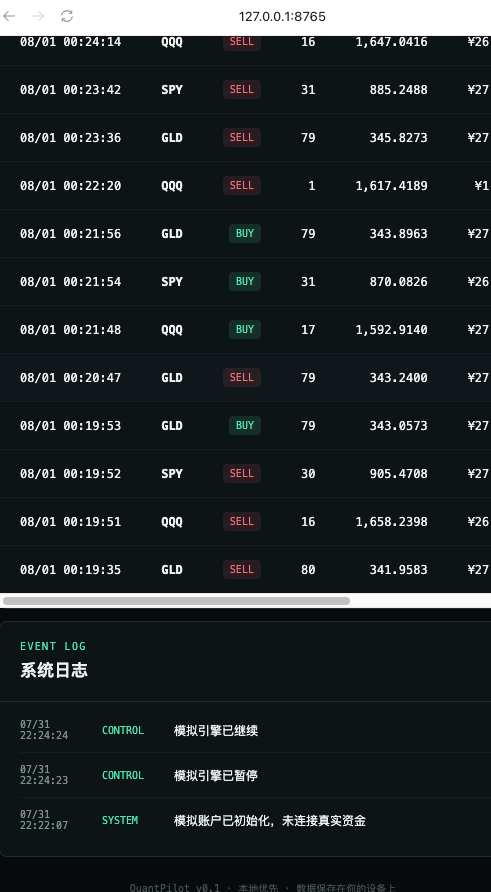Click the SYSTEM tag in the event log

point(120,820)
